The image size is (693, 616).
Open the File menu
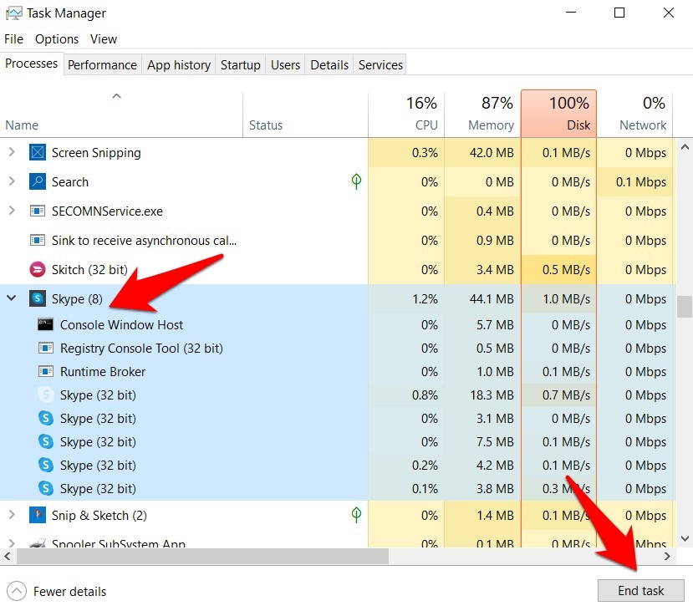pos(13,39)
